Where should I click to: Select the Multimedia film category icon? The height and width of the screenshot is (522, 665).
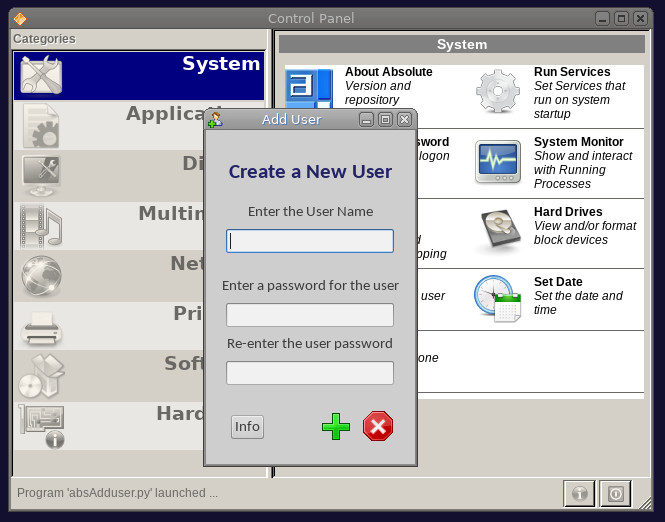[42, 226]
